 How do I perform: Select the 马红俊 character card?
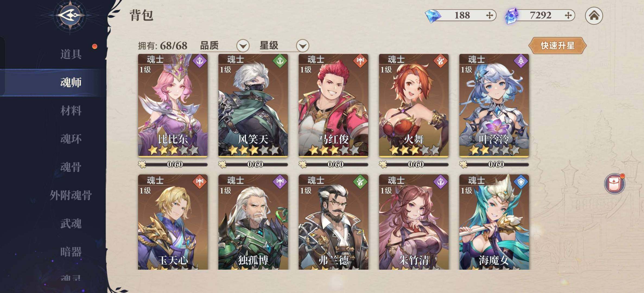[333, 105]
